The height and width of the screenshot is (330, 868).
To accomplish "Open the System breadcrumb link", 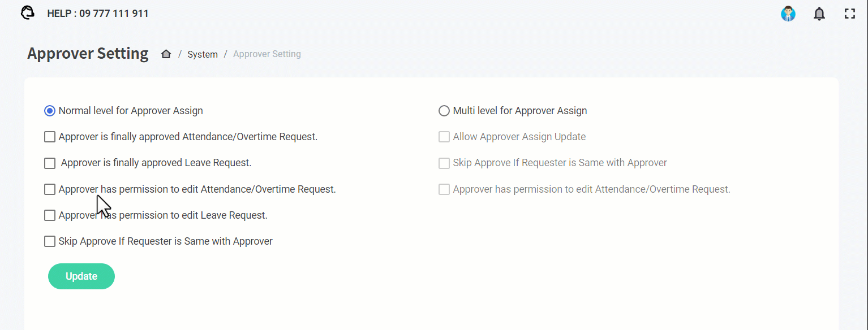I will pyautogui.click(x=203, y=55).
